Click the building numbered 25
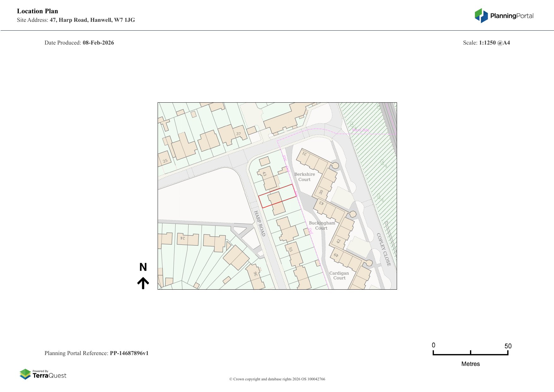The image size is (554, 392). coord(164,160)
